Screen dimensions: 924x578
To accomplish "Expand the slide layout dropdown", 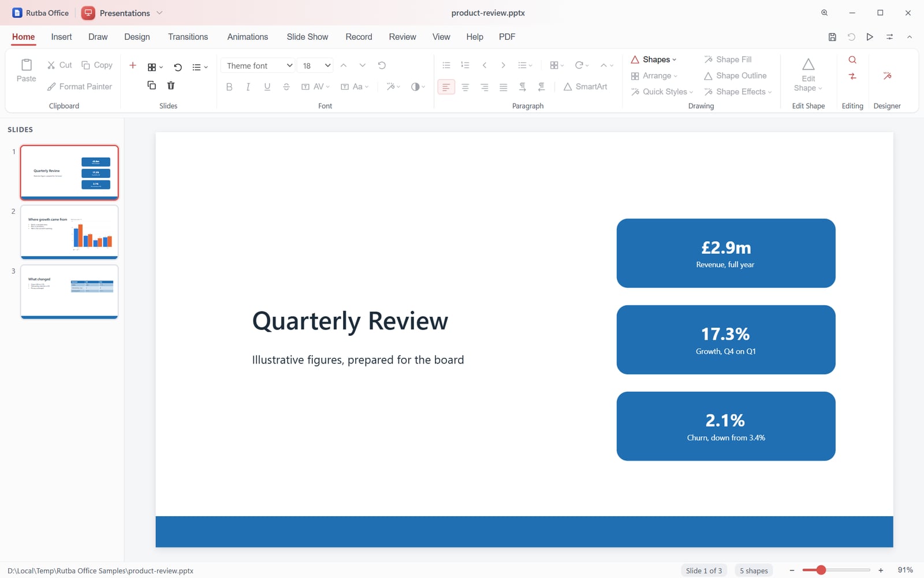I will 155,67.
